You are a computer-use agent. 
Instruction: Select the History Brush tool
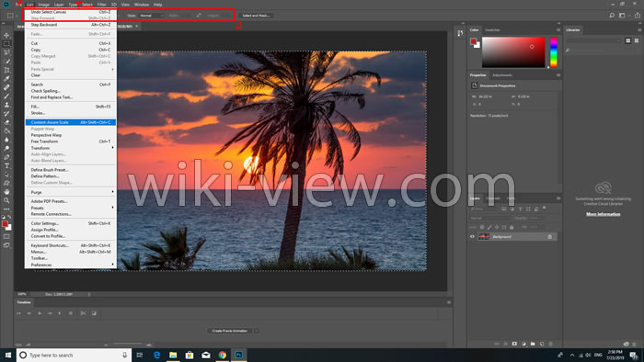pyautogui.click(x=6, y=114)
